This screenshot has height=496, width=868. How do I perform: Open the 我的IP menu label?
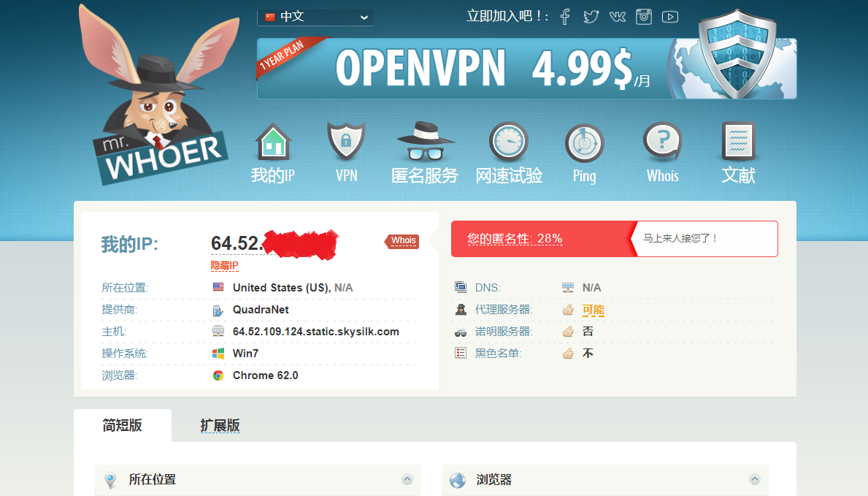(x=273, y=175)
